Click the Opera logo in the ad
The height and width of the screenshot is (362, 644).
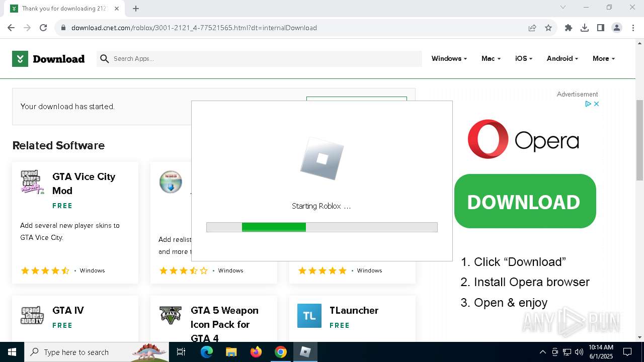pyautogui.click(x=523, y=139)
